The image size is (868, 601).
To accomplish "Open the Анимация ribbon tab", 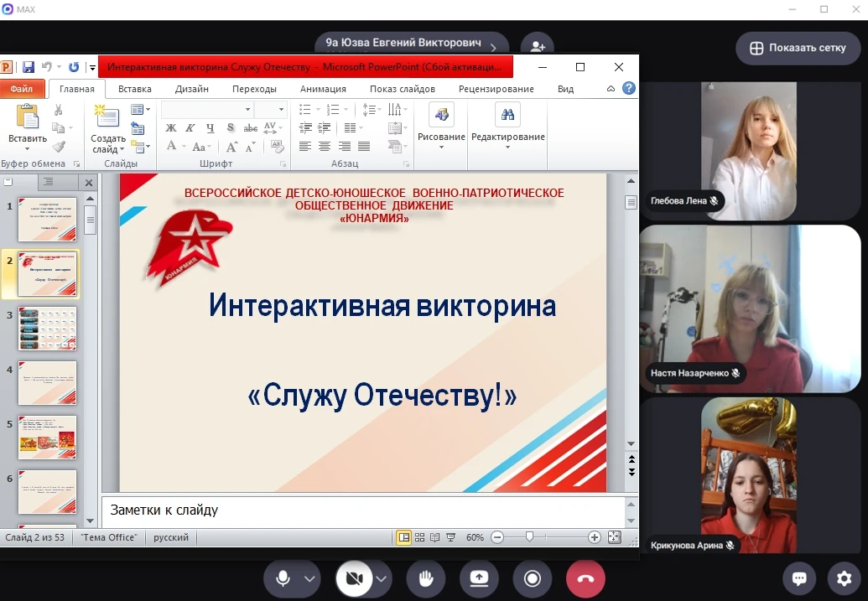I will pos(323,89).
